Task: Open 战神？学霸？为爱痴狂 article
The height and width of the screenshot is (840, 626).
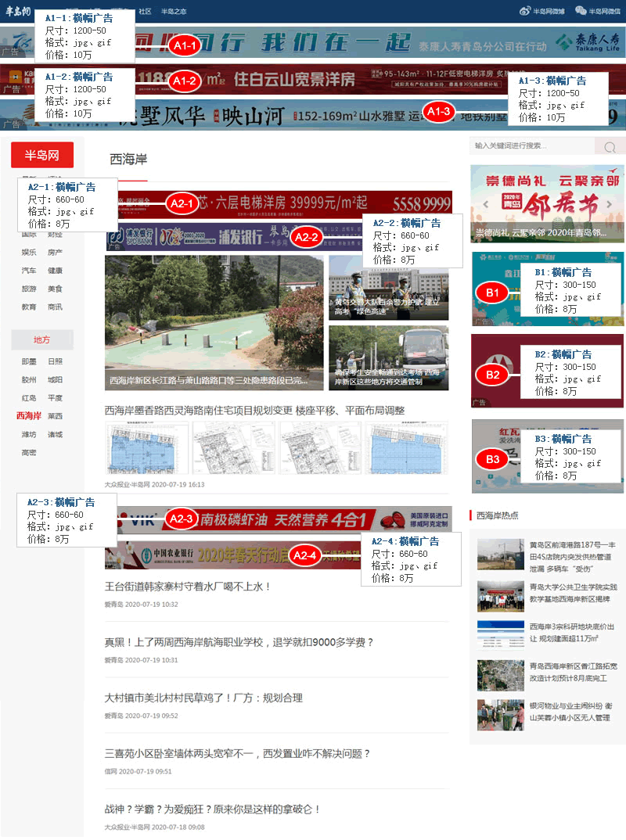Action: tap(213, 810)
